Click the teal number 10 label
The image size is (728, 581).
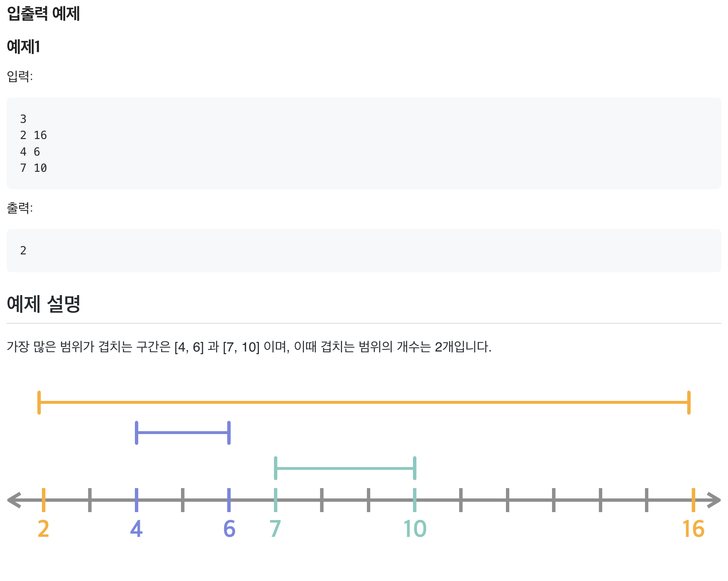415,529
